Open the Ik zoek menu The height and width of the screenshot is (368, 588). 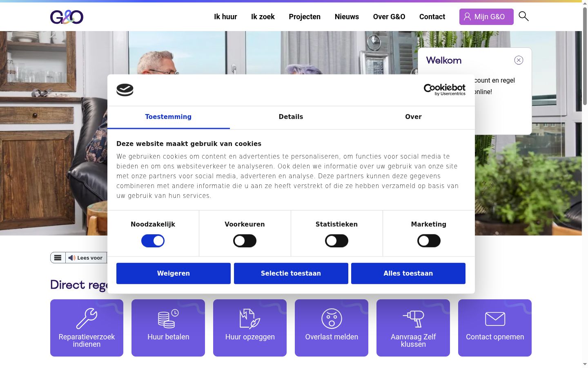(263, 17)
